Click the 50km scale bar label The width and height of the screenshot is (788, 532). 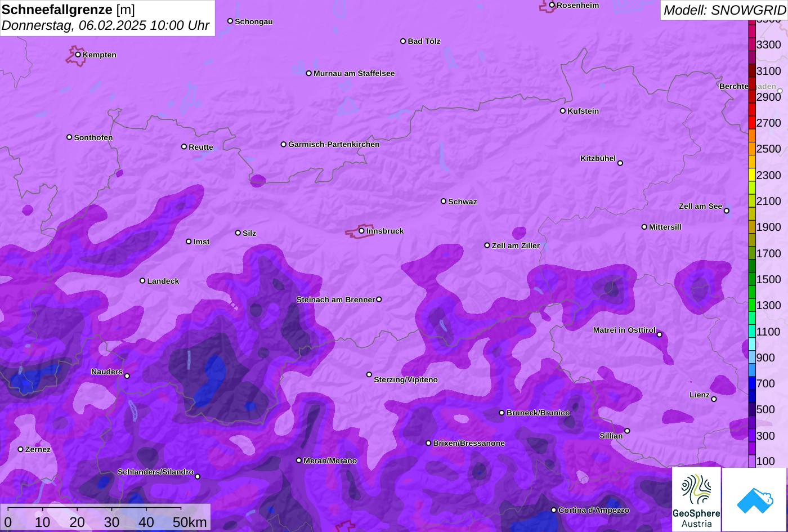(x=190, y=522)
